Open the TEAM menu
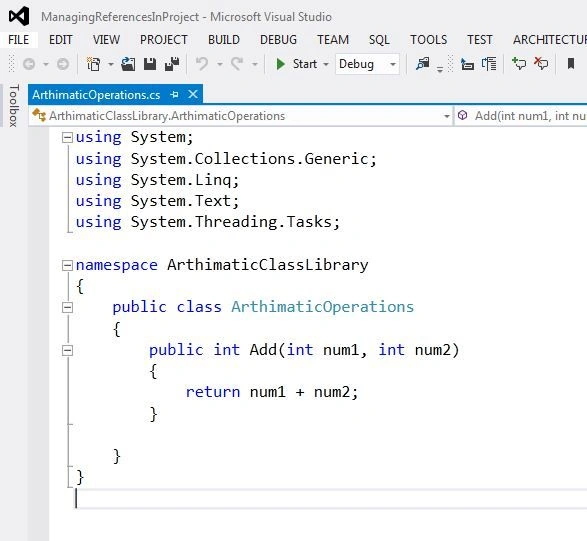587x541 pixels. tap(333, 40)
